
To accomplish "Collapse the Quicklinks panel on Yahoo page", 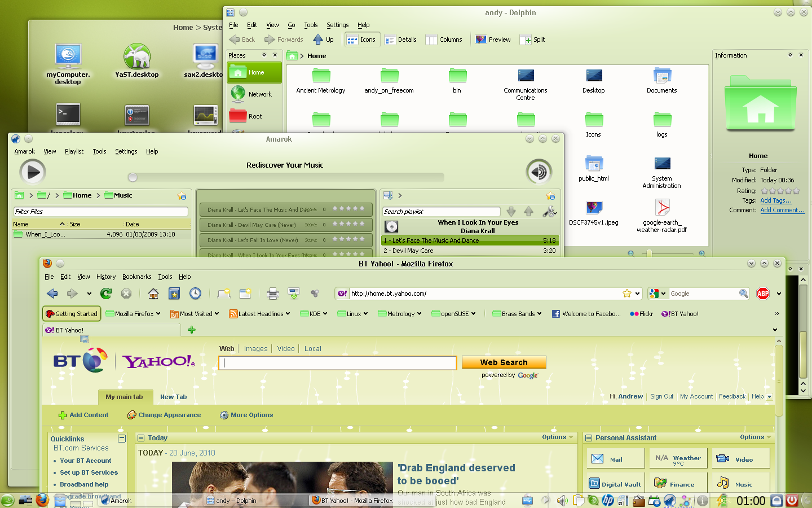I will pos(121,439).
